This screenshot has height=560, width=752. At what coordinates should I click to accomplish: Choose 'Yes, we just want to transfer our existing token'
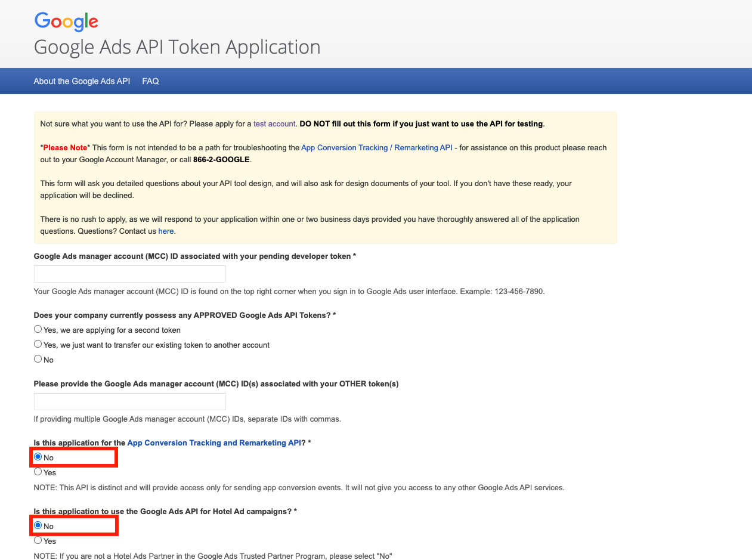38,344
